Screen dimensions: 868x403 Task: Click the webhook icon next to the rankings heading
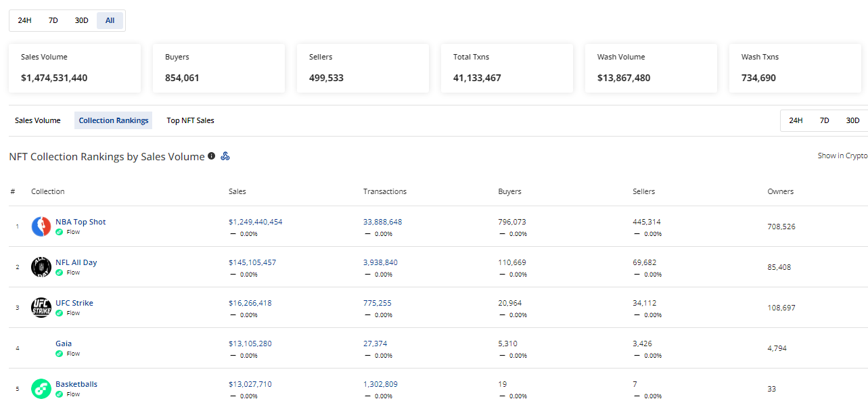coord(225,156)
